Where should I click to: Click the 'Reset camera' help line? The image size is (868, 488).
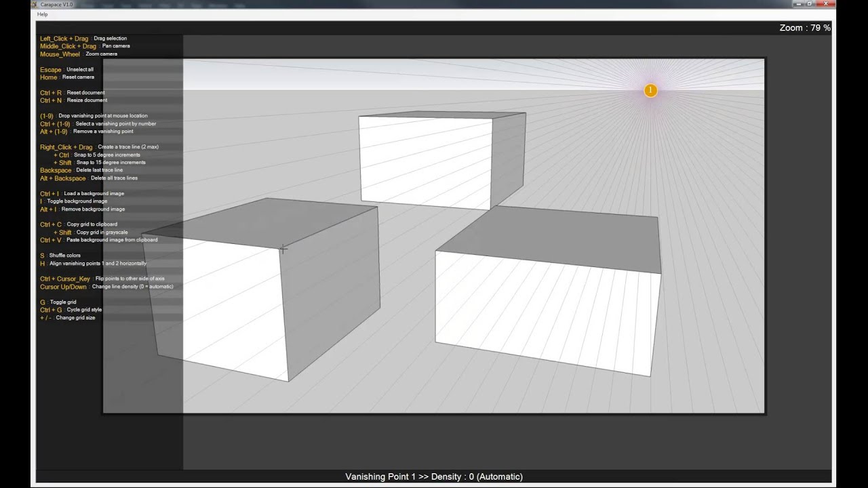pos(78,77)
